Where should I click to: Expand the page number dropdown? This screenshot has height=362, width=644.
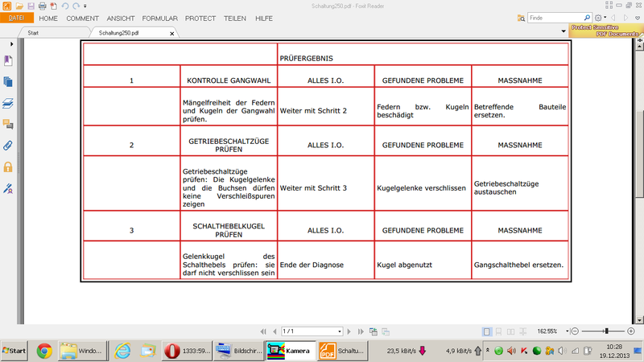pyautogui.click(x=339, y=331)
